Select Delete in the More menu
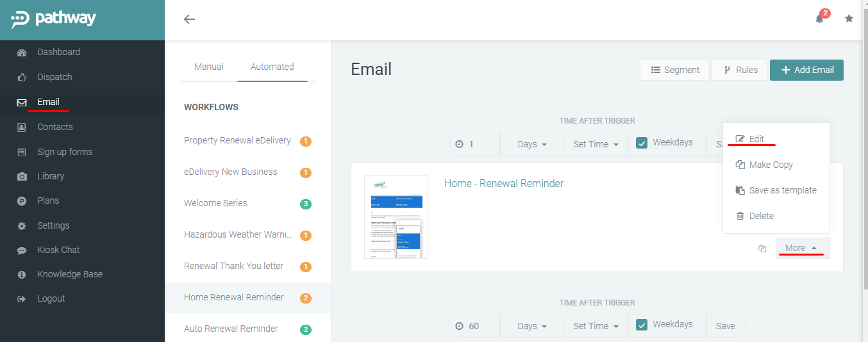Viewport: 868px width, 342px height. (761, 216)
